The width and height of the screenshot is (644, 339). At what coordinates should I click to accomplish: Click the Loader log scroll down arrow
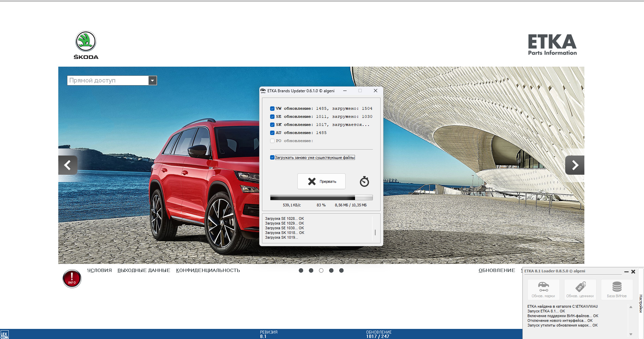coord(631,334)
